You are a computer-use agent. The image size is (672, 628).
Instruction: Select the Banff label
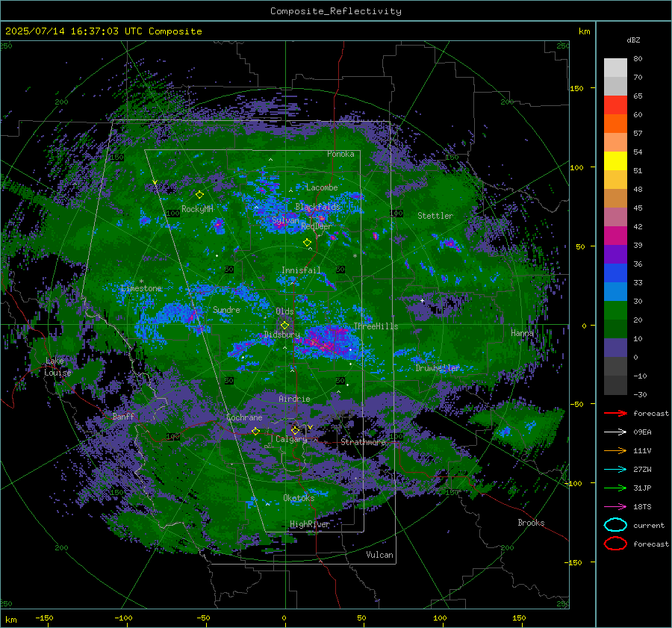tap(123, 416)
